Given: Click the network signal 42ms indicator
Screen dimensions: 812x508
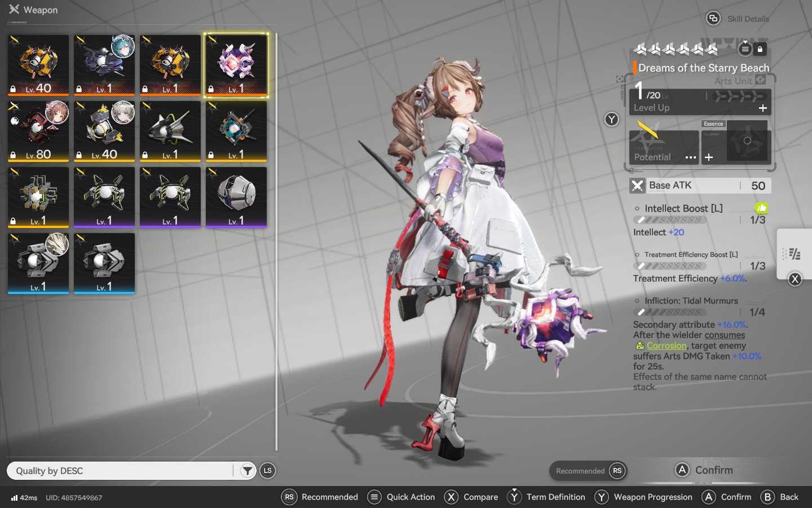Looking at the screenshot, I should pyautogui.click(x=24, y=498).
